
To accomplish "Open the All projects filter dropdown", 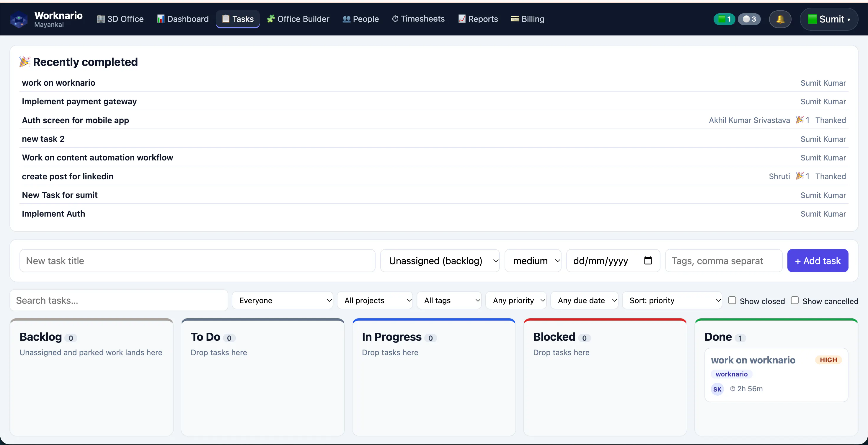I will [375, 301].
